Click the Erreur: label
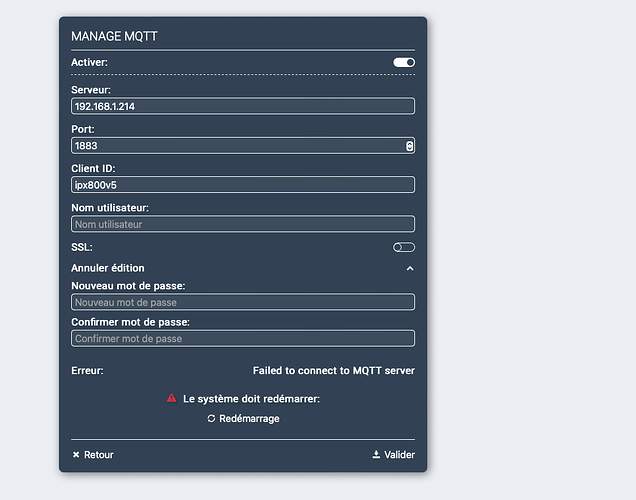636x500 pixels. (87, 371)
